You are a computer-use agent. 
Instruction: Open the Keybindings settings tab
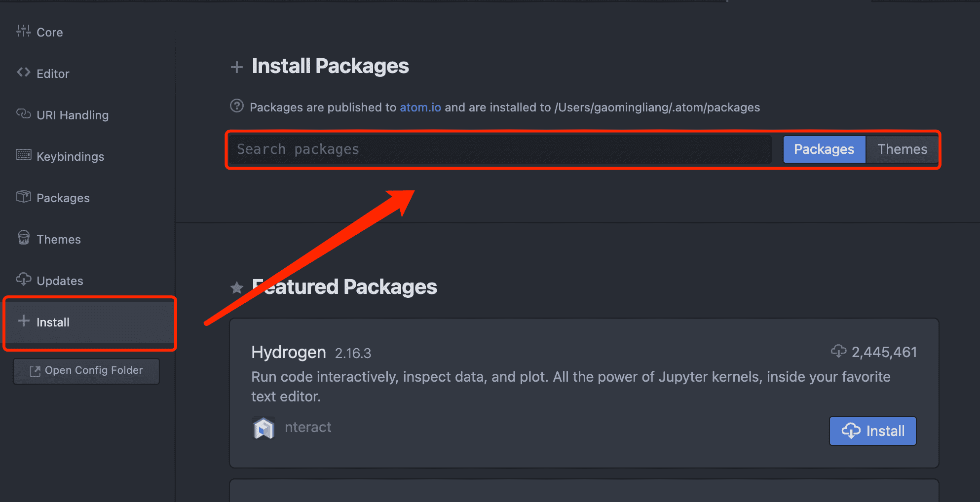click(70, 157)
